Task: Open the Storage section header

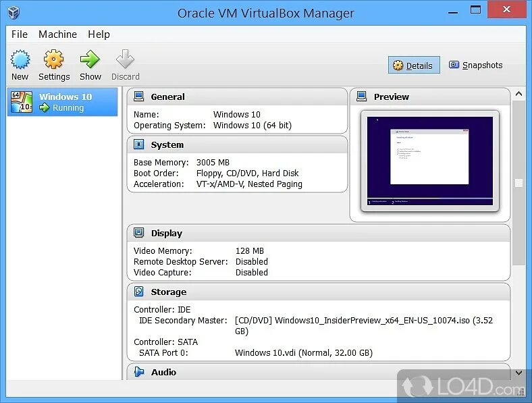Action: click(x=319, y=292)
